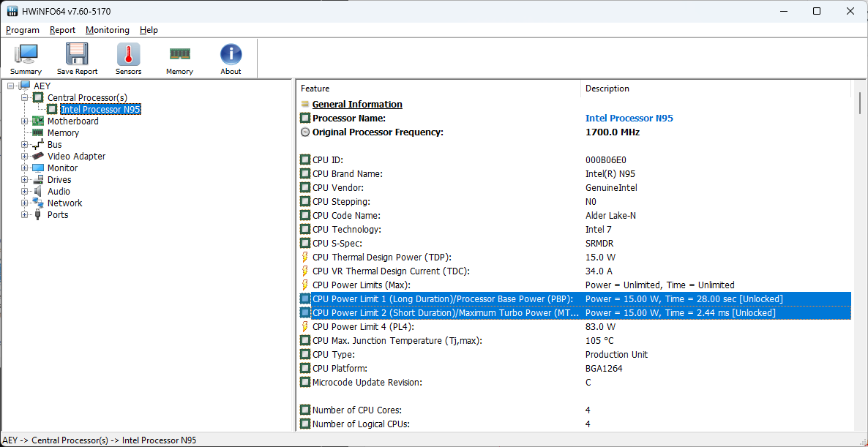The width and height of the screenshot is (868, 447).
Task: Click the Original Processor Frequency clock icon
Action: point(305,132)
